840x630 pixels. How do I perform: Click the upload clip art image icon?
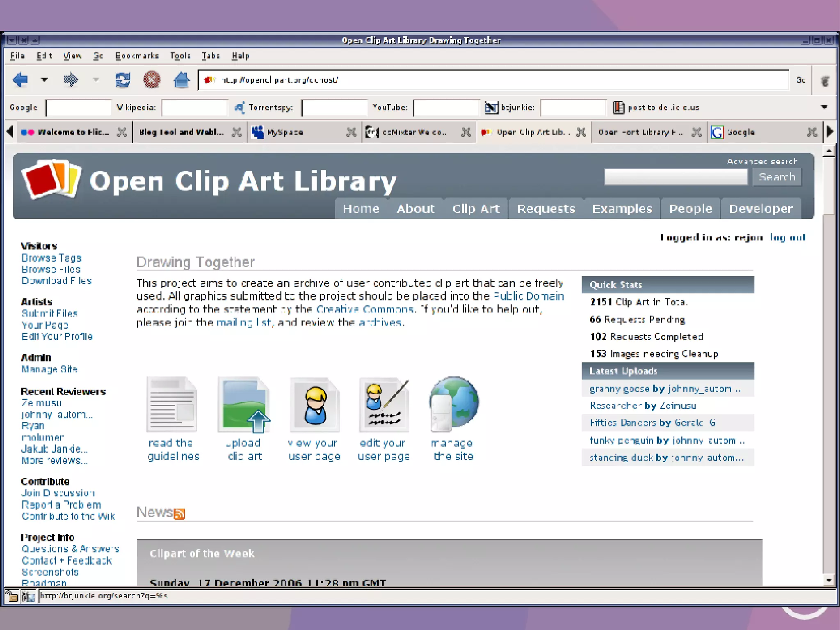click(244, 405)
